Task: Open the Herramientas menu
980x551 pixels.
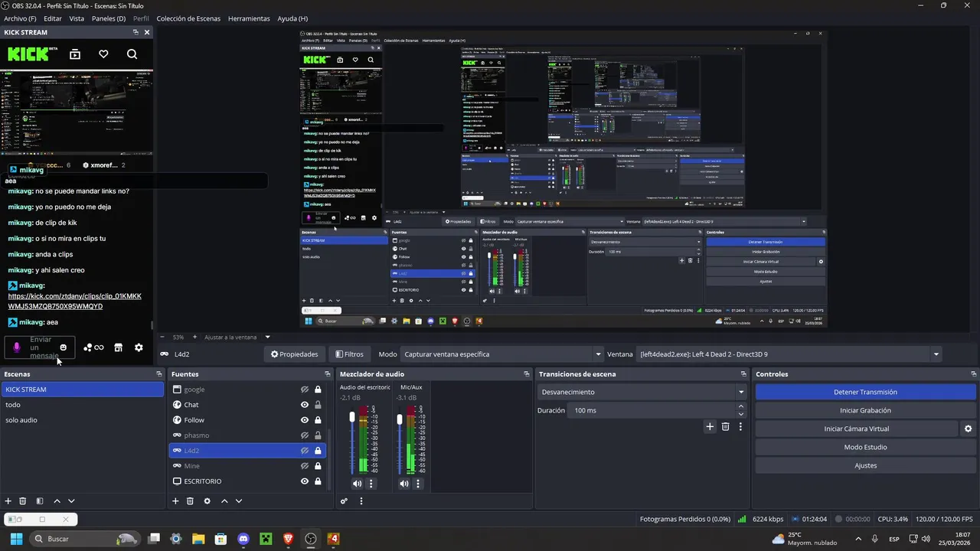Action: tap(249, 18)
